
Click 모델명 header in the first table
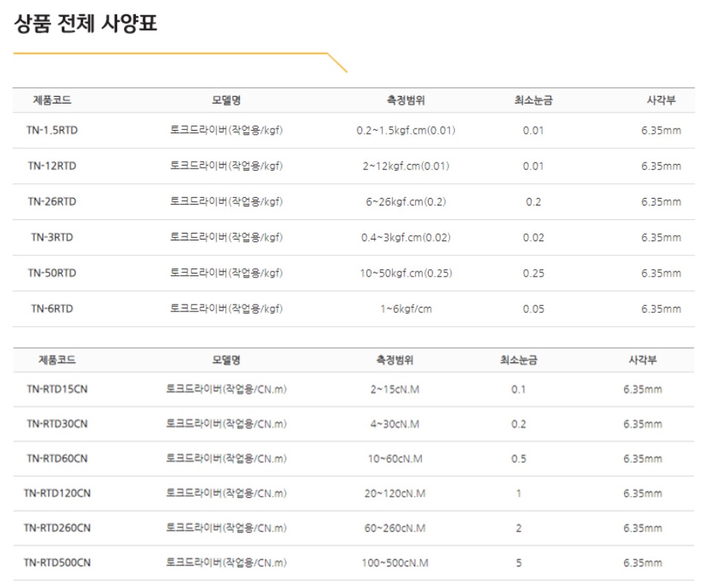tap(226, 100)
